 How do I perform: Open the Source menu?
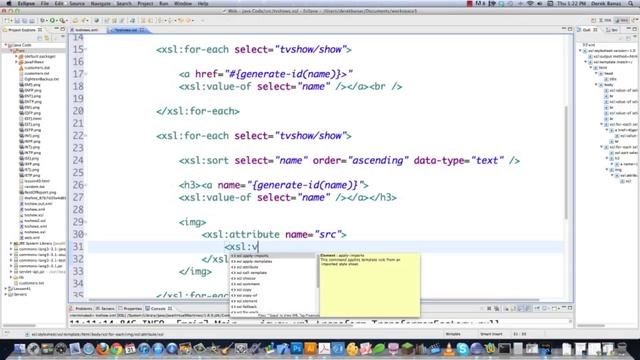[x=77, y=3]
